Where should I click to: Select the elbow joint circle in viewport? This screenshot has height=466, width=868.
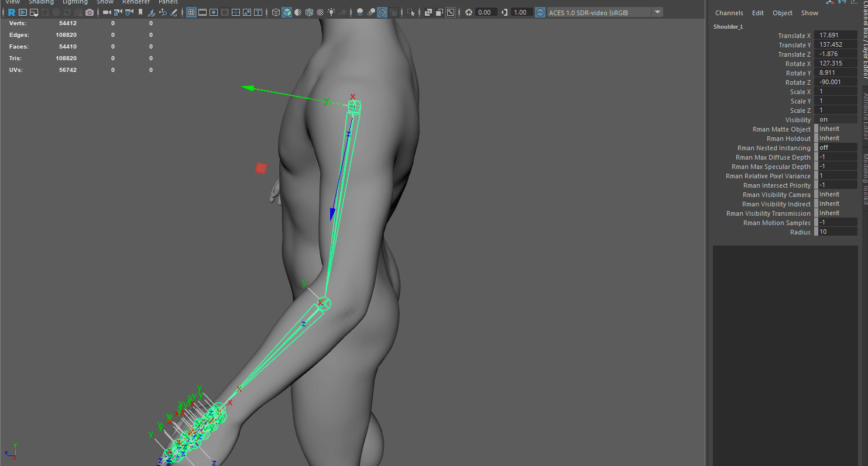[x=323, y=304]
